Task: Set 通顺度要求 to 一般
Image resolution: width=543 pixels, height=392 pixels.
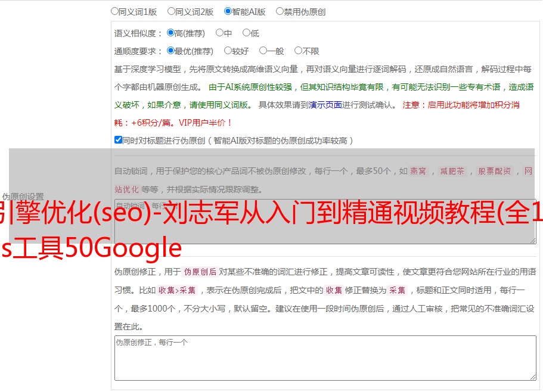Action: [x=263, y=51]
